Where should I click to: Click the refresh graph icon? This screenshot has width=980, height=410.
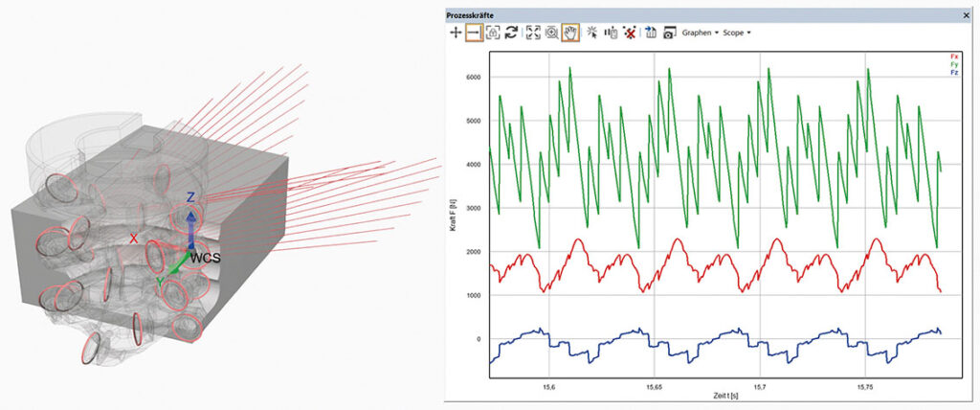[x=511, y=33]
